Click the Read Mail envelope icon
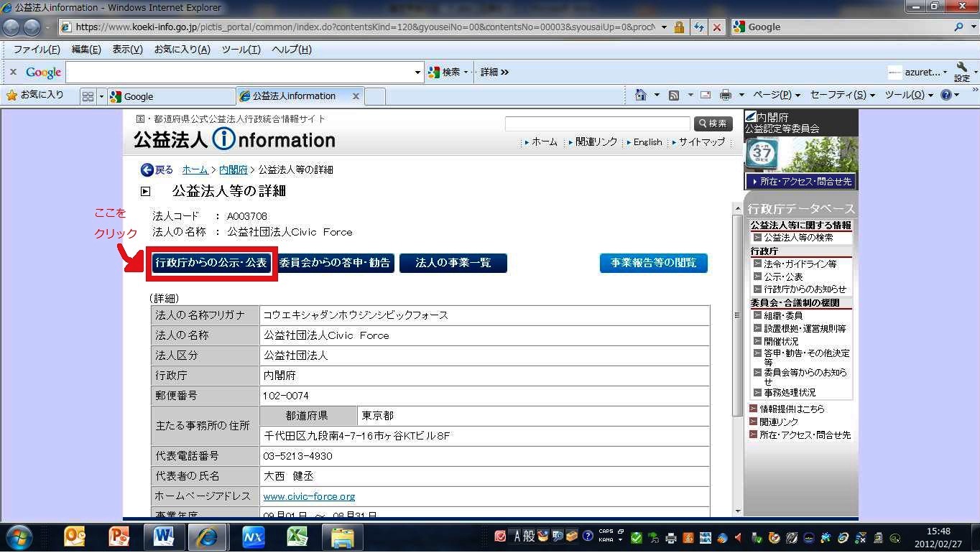 pyautogui.click(x=706, y=95)
